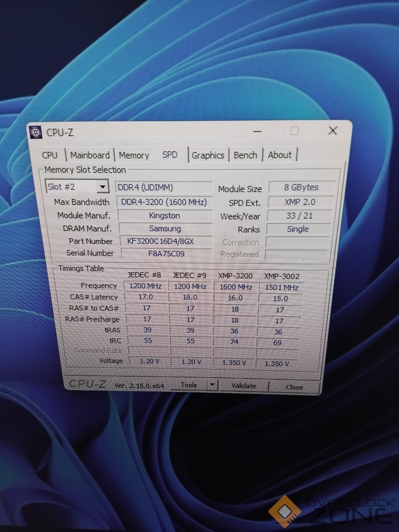Click the DDR4-3200 (1600 MHz) bandwidth value
The image size is (399, 532).
(x=164, y=202)
